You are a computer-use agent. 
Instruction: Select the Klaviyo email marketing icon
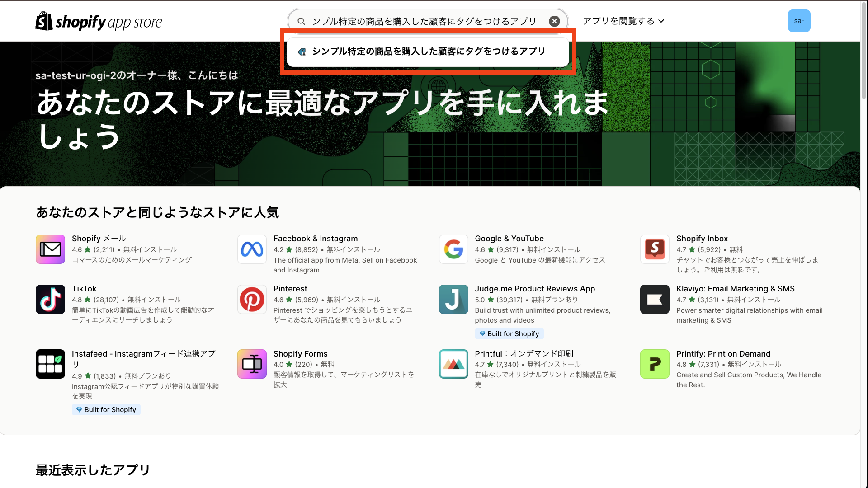[x=655, y=299]
